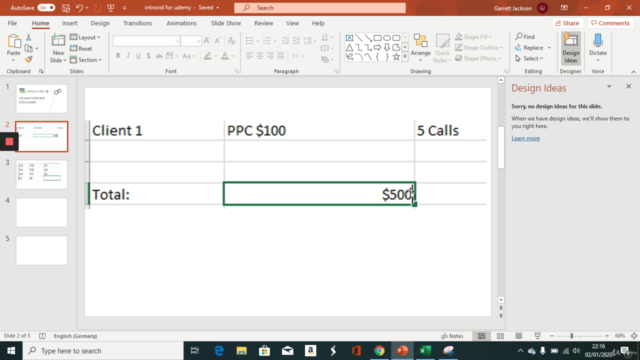This screenshot has width=640, height=360.
Task: Switch to the Insert tab
Action: pyautogui.click(x=70, y=23)
